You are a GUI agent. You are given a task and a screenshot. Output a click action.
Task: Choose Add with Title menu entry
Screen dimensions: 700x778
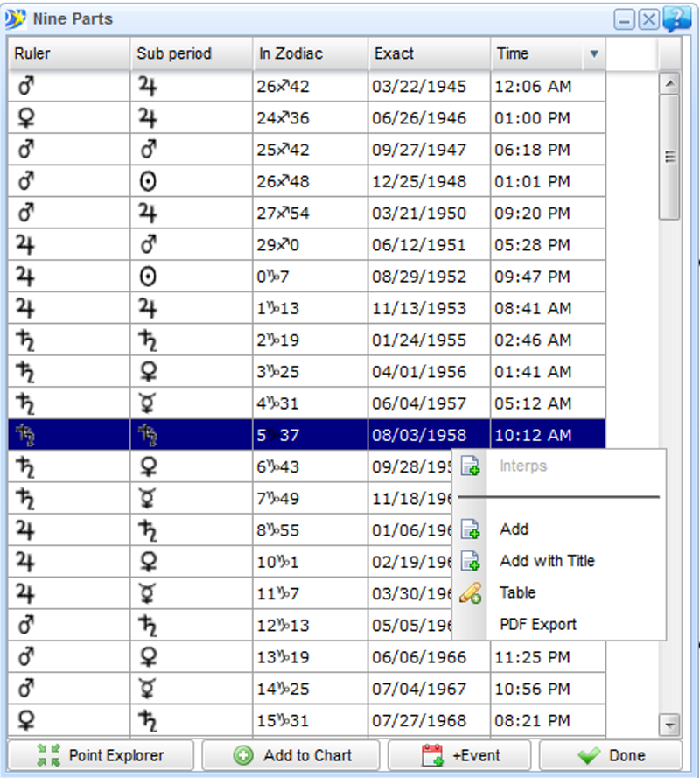547,561
